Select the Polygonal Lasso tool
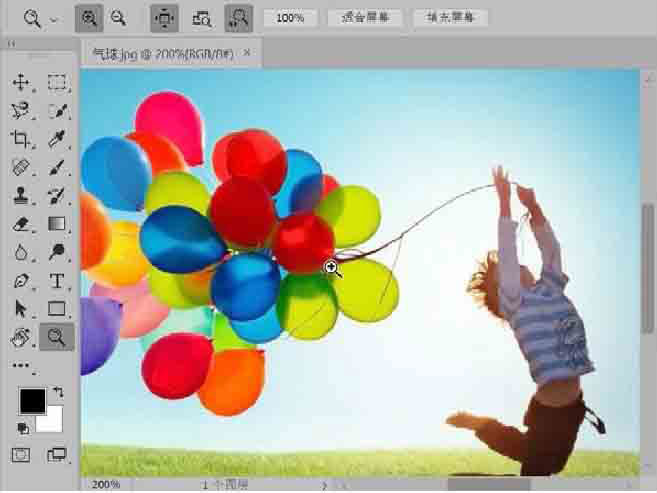 coord(21,111)
